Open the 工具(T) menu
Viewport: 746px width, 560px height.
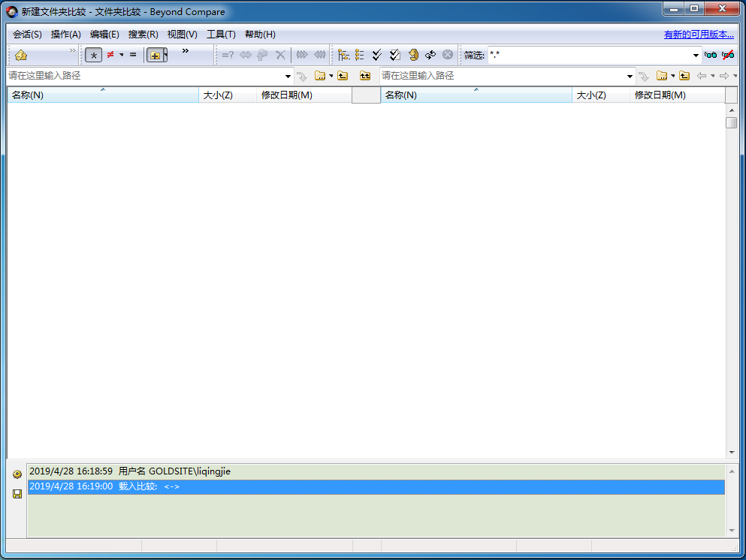tap(221, 35)
